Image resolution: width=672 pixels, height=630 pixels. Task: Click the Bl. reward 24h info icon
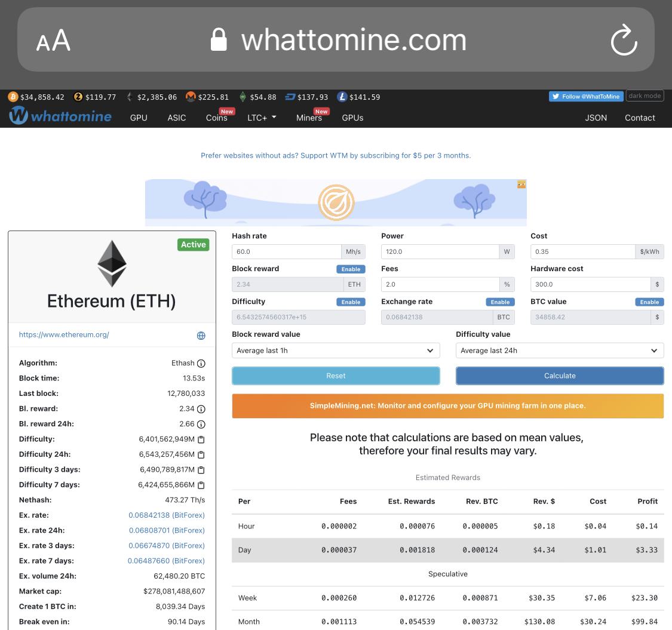pyautogui.click(x=201, y=425)
